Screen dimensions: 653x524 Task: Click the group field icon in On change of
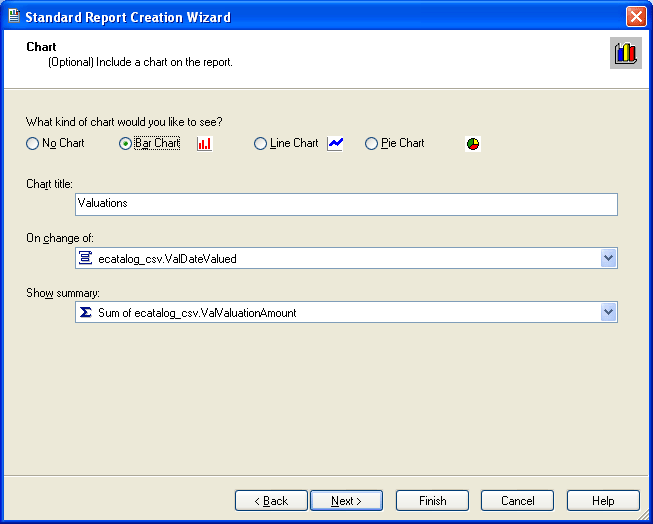[86, 259]
